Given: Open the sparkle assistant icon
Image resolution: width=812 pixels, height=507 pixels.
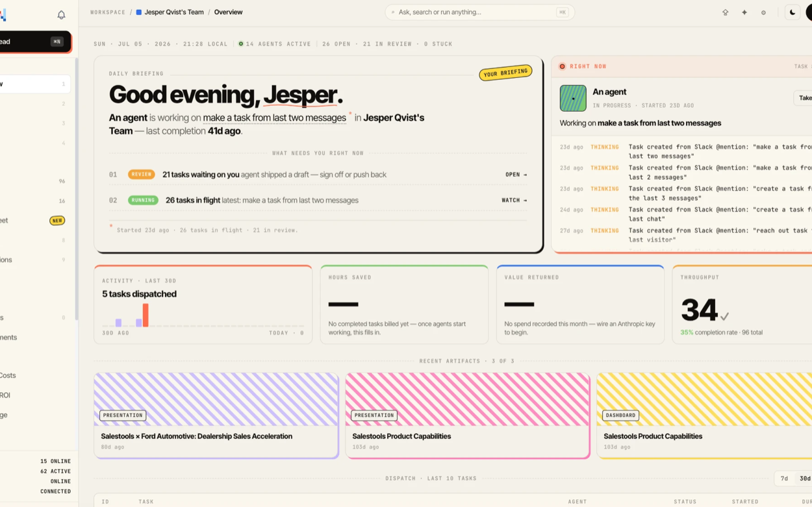Looking at the screenshot, I should point(744,12).
